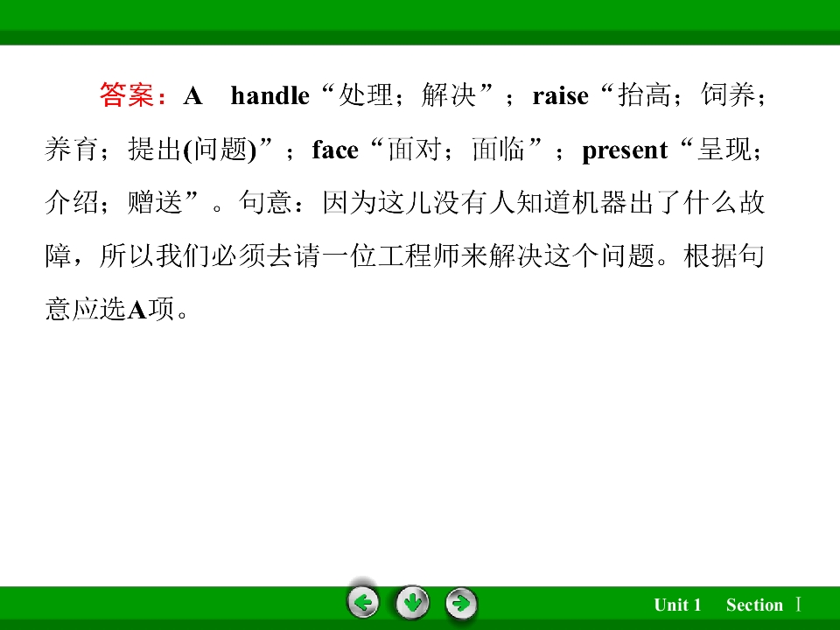840x630 pixels.
Task: Click the green header banner
Action: [x=420, y=22]
